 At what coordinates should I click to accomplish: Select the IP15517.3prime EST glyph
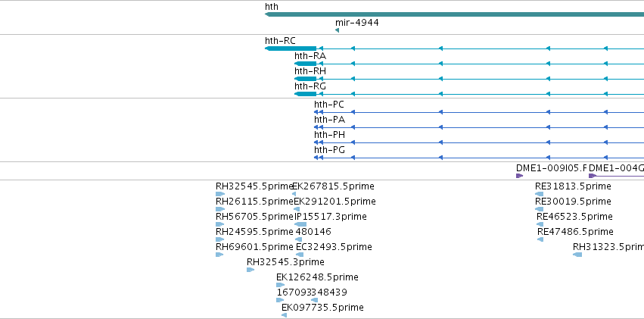[x=300, y=224]
